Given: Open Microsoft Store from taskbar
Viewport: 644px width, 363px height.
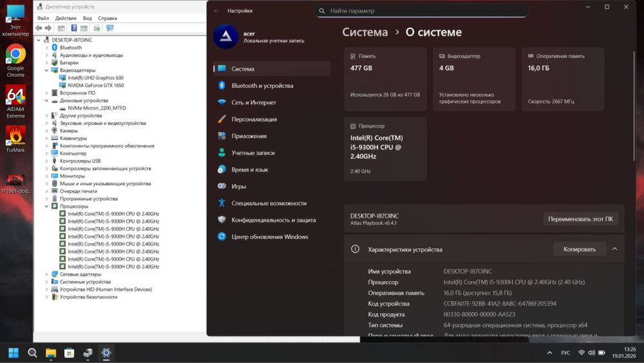Looking at the screenshot, I should [x=70, y=353].
